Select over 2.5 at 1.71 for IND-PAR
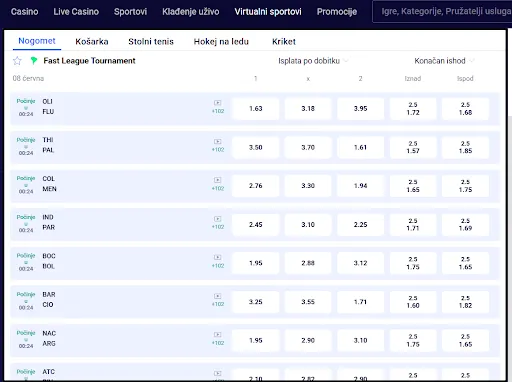The image size is (512, 382). coord(413,225)
